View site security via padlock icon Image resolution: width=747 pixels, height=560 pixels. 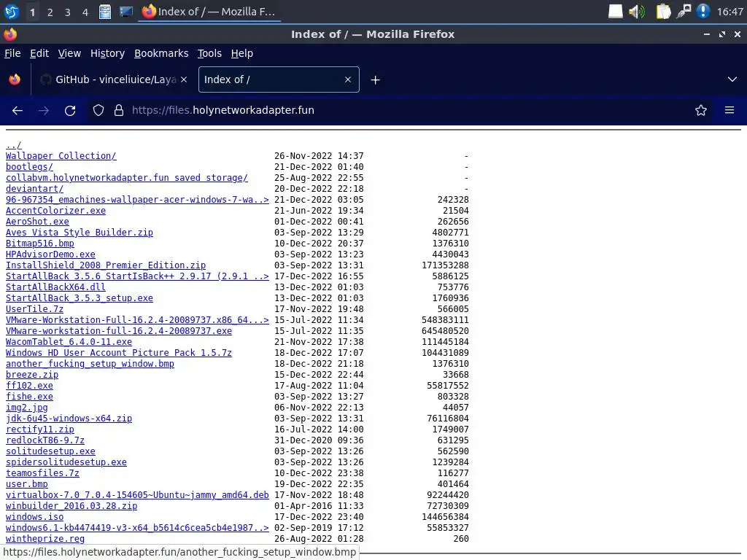point(119,111)
